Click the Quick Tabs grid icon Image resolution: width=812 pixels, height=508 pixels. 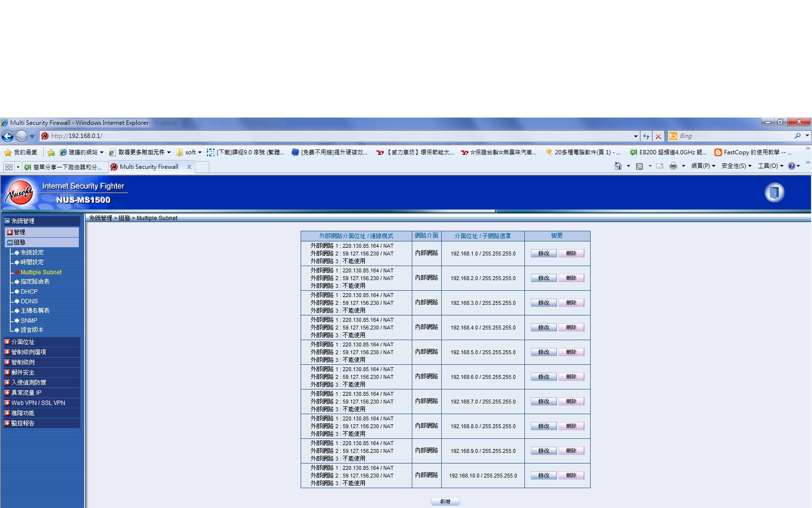pyautogui.click(x=9, y=167)
